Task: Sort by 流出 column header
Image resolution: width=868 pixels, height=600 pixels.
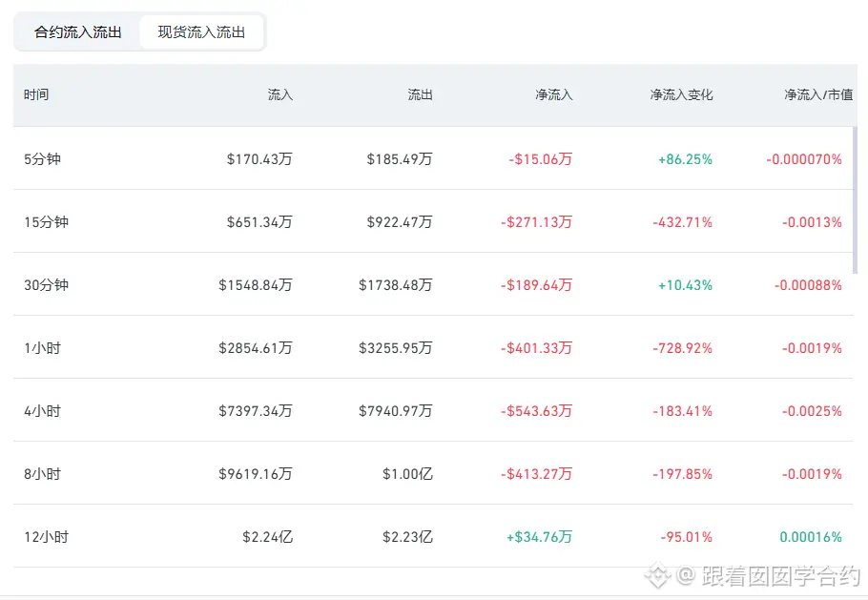Action: pos(420,94)
